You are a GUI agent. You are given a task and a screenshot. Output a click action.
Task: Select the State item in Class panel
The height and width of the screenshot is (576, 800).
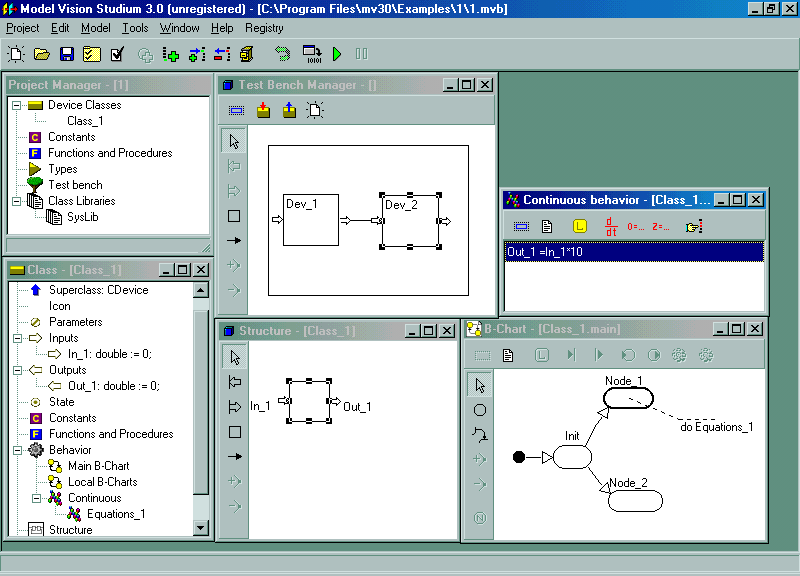(x=61, y=402)
